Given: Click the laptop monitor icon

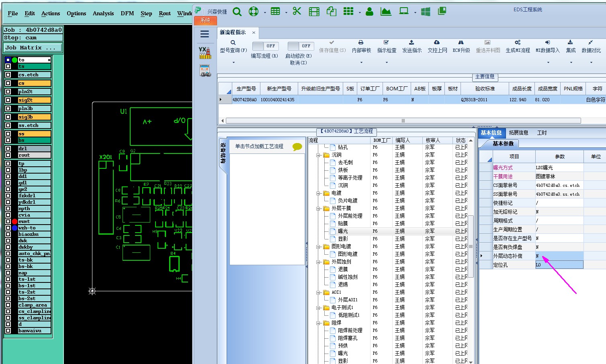Looking at the screenshot, I should [404, 11].
